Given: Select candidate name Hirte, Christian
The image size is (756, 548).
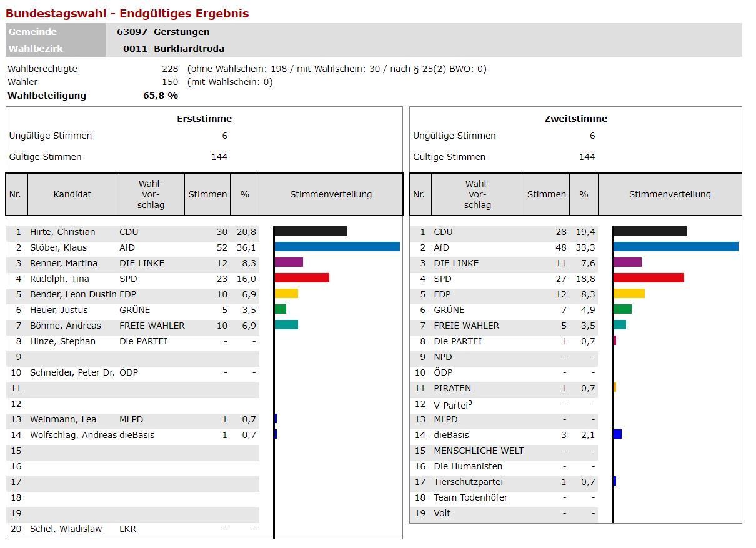Looking at the screenshot, I should pos(62,232).
